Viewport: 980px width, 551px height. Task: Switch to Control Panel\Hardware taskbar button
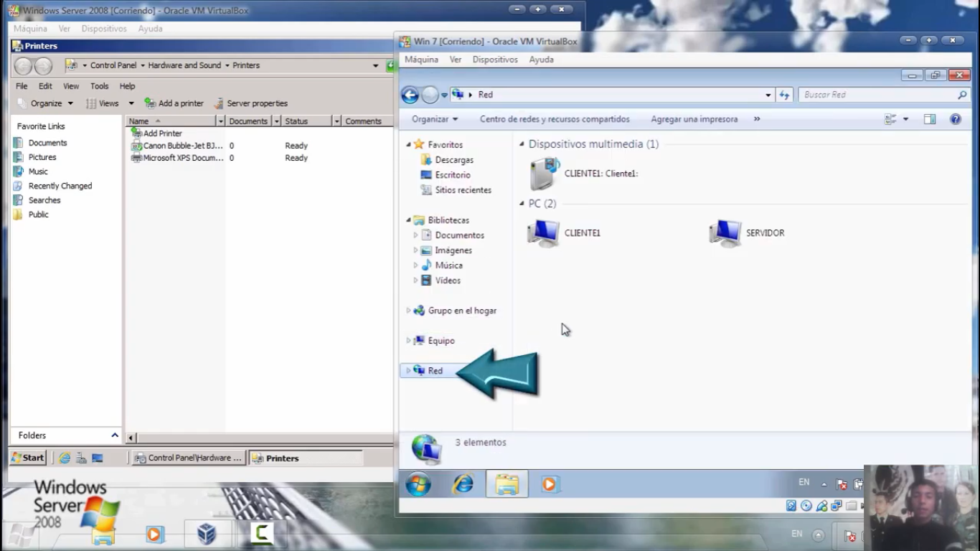(x=188, y=458)
